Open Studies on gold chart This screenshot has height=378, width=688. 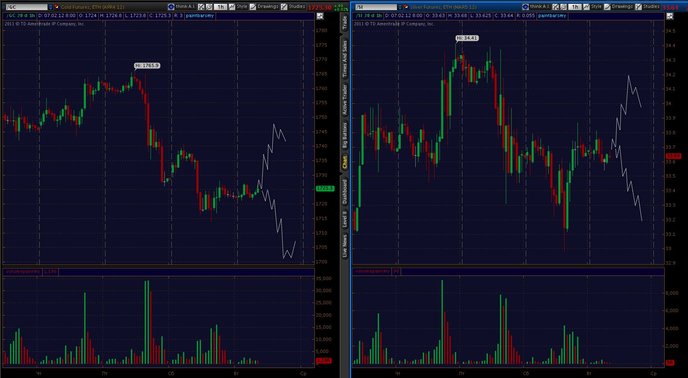pyautogui.click(x=293, y=7)
